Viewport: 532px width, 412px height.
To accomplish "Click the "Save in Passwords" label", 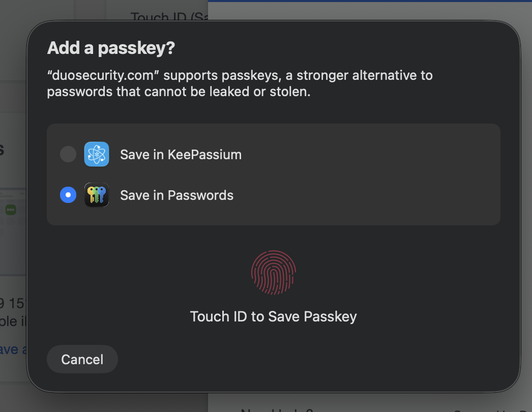I will coord(176,195).
